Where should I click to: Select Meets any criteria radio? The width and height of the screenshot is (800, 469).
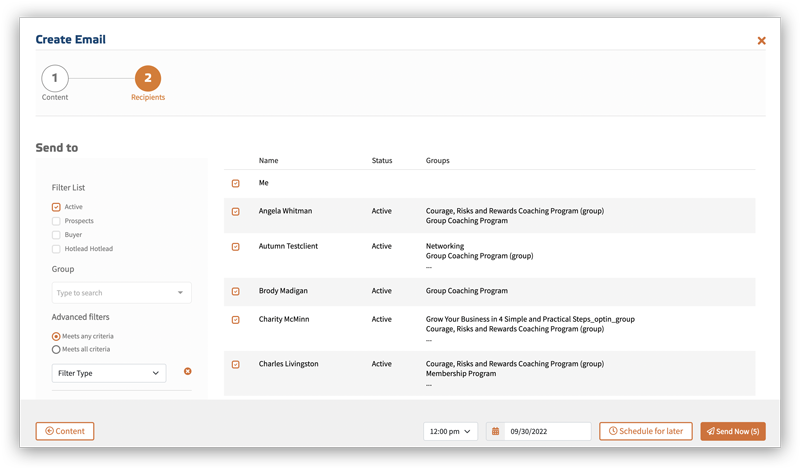tap(56, 336)
